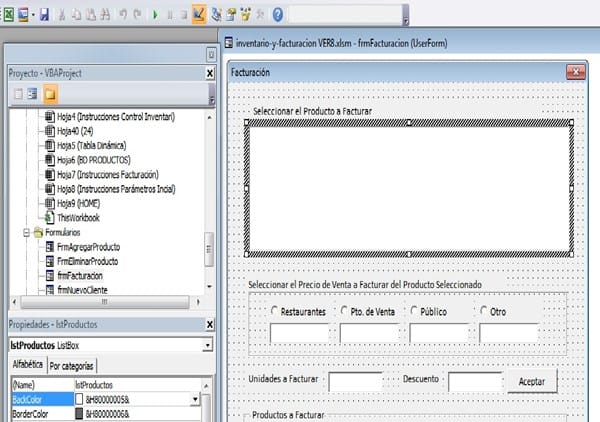Close the Propiedades panel
600x422 pixels.
click(x=209, y=324)
